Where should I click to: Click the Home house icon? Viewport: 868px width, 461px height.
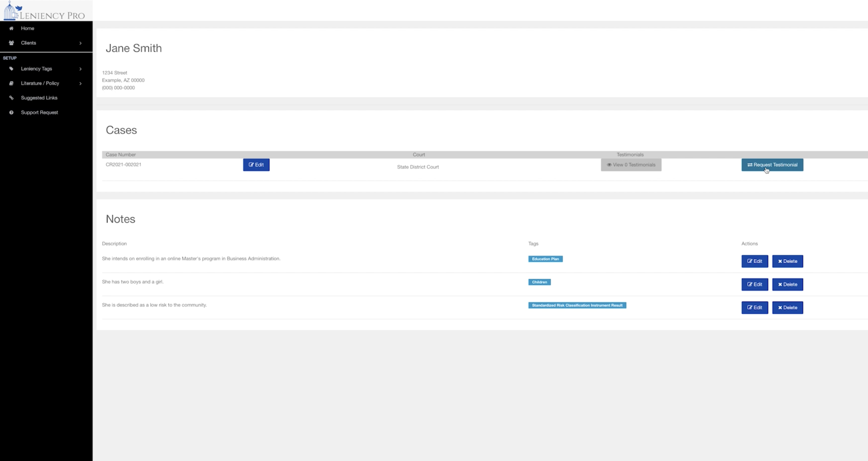11,28
